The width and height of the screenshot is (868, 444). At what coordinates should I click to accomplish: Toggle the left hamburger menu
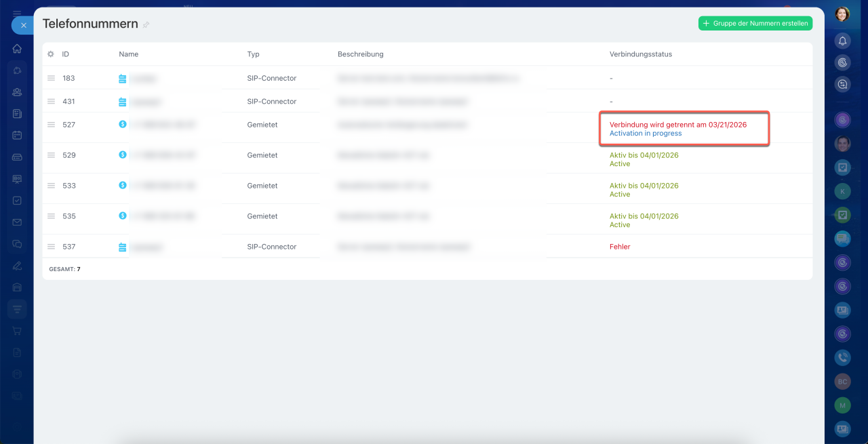(x=17, y=13)
